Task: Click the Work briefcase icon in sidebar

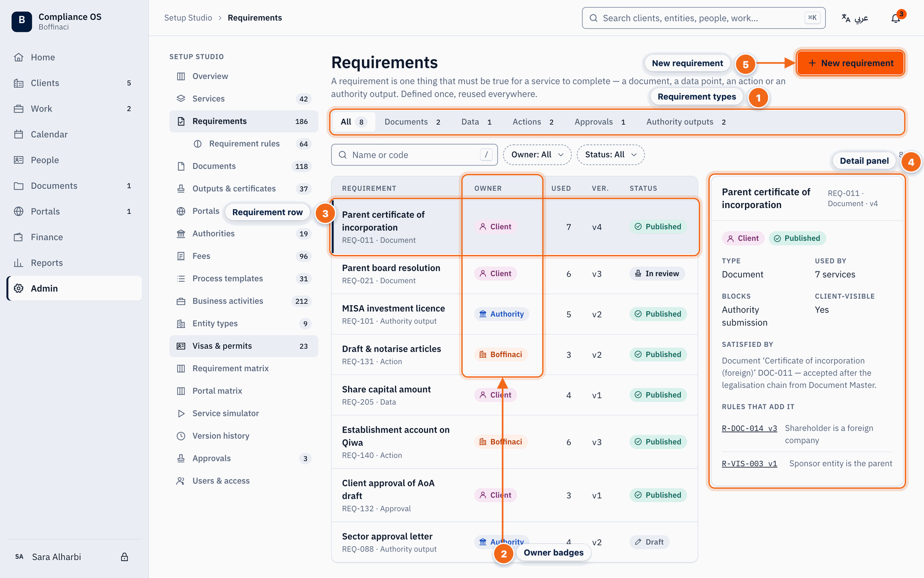Action: point(18,109)
